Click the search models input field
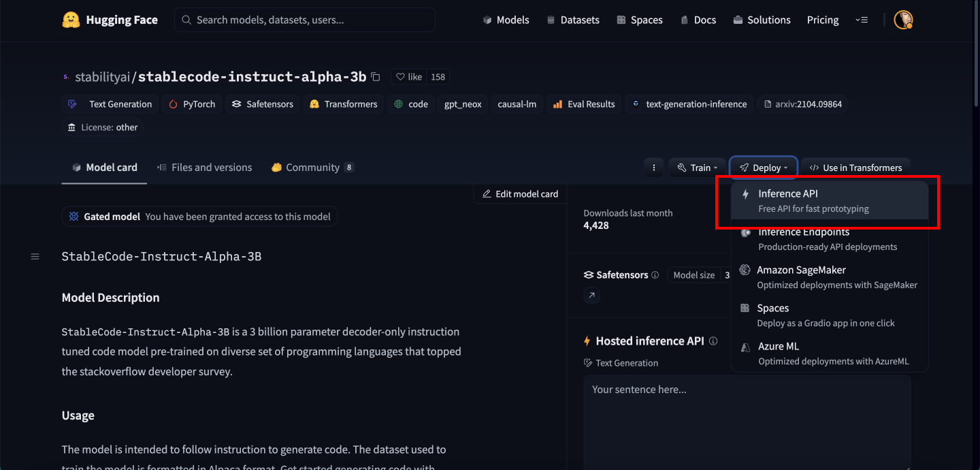The height and width of the screenshot is (470, 980). [306, 20]
